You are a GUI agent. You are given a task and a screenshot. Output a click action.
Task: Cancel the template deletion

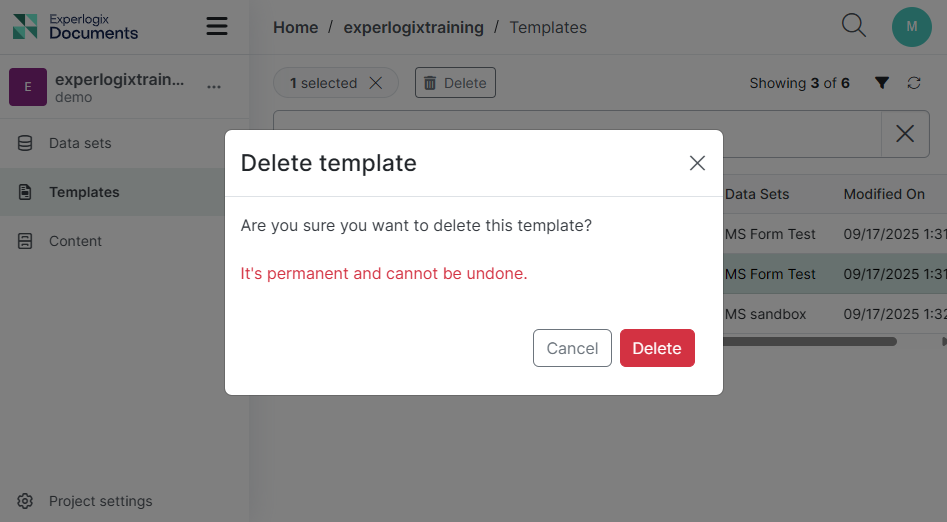(x=572, y=348)
